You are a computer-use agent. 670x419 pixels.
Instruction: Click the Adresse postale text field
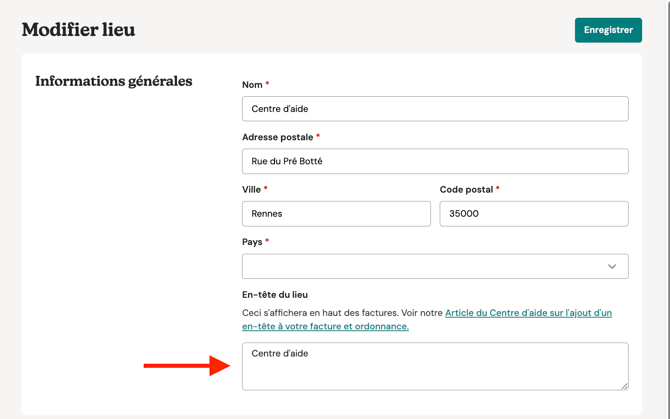435,161
